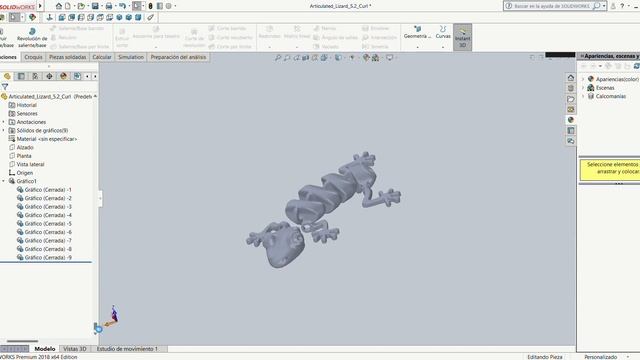Open the Help question mark icon
This screenshot has width=640, height=360.
pyautogui.click(x=622, y=6)
